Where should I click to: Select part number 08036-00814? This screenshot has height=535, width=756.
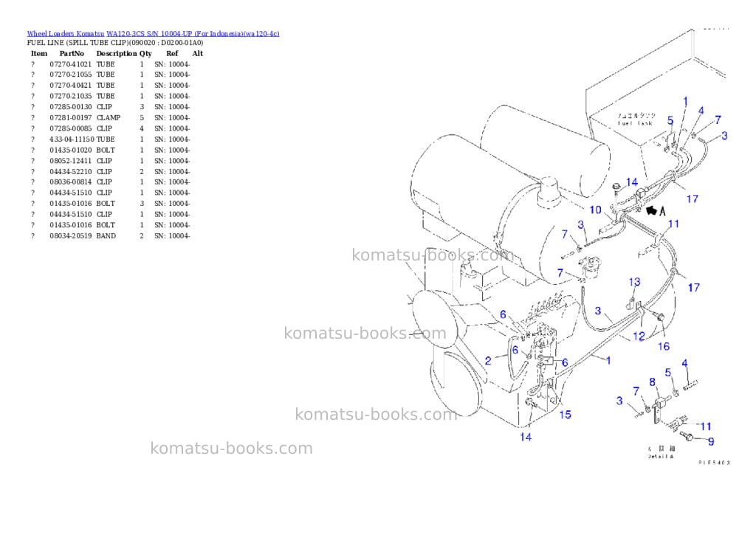(x=70, y=182)
